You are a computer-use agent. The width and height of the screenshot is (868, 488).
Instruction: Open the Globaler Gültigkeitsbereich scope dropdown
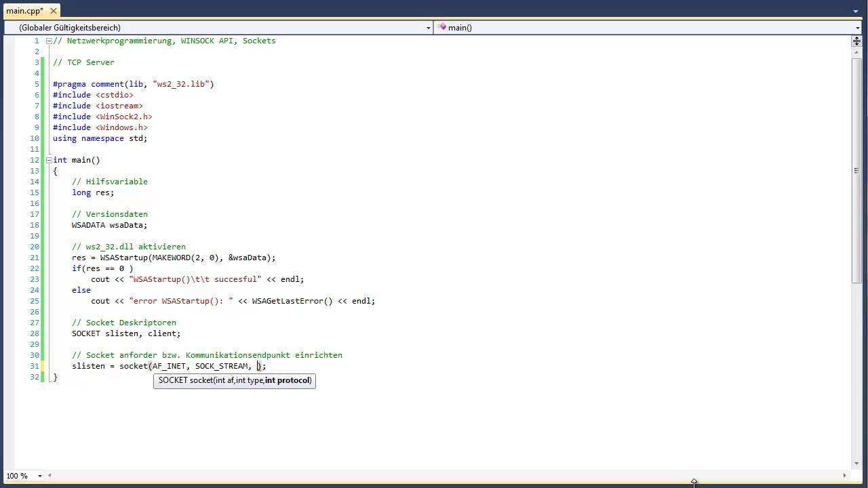(428, 28)
